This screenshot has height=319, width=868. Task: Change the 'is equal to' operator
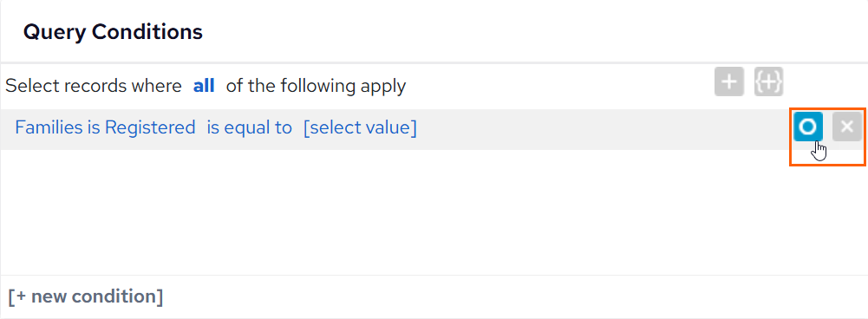249,127
